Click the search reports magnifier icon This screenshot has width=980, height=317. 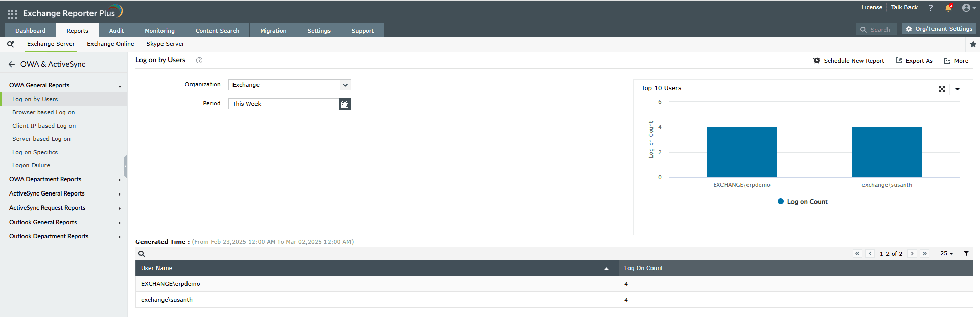point(10,44)
